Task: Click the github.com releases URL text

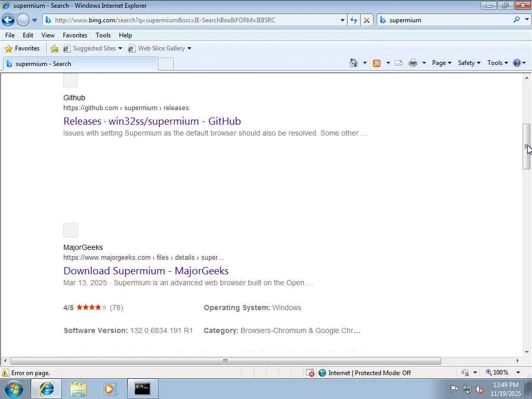Action: tap(126, 108)
